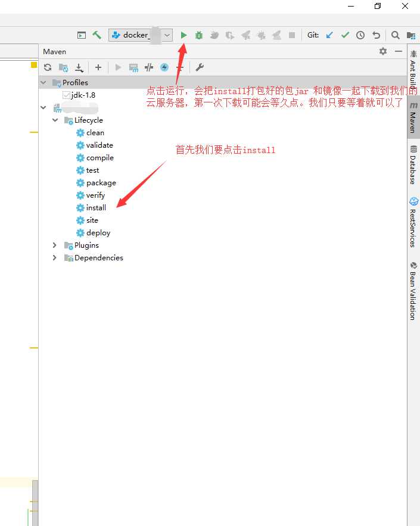Image resolution: width=420 pixels, height=526 pixels.
Task: Toggle Skip Tests mode lightning icon
Action: coord(164,67)
